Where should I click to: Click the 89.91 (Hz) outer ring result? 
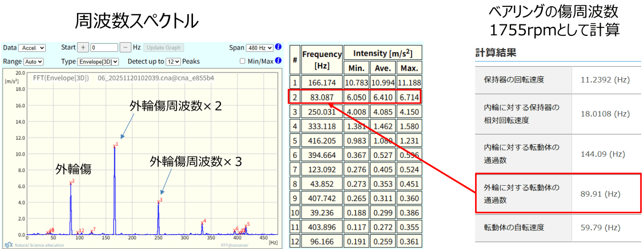click(x=596, y=193)
